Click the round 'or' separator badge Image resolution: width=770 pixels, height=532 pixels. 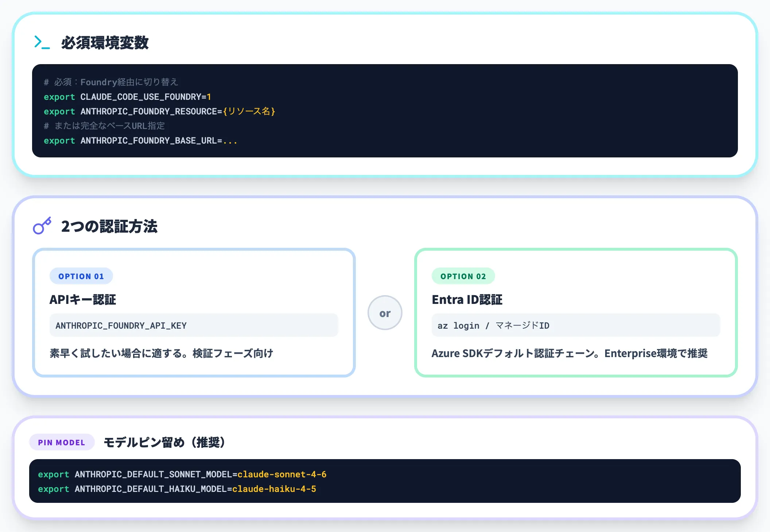(385, 313)
